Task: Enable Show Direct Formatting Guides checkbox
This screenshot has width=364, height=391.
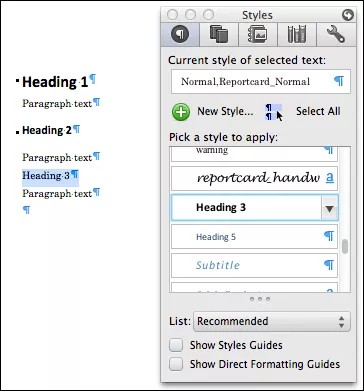Action: 176,364
